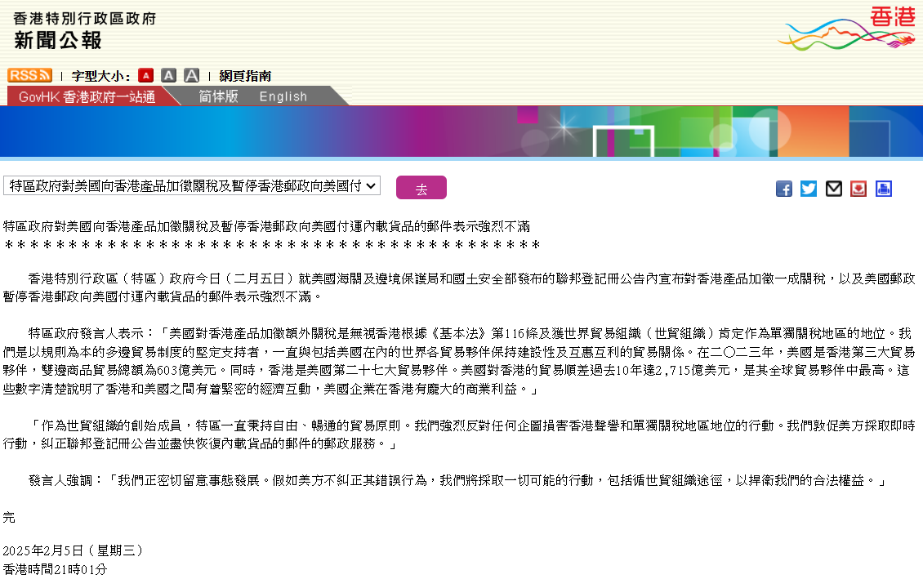The image size is (923, 588).
Task: Click the 新聞公報 header title
Action: pyautogui.click(x=58, y=40)
